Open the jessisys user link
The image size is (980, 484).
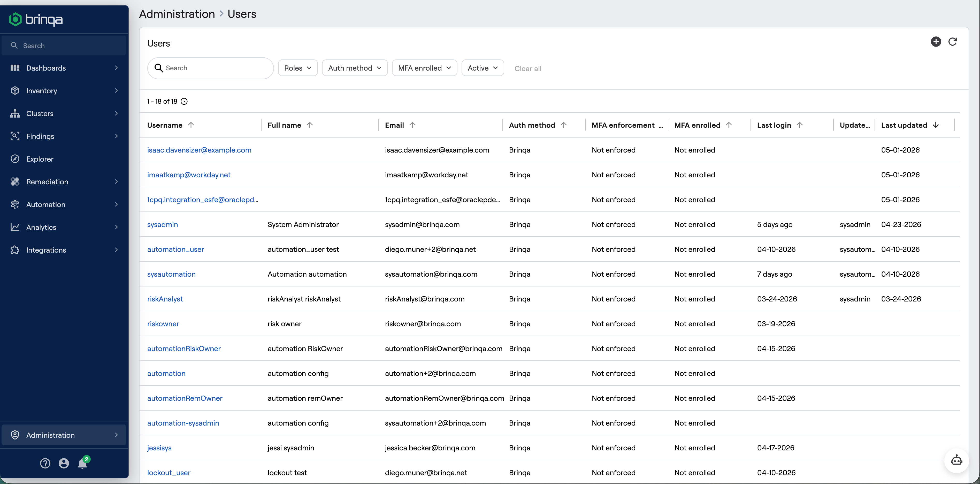click(159, 448)
